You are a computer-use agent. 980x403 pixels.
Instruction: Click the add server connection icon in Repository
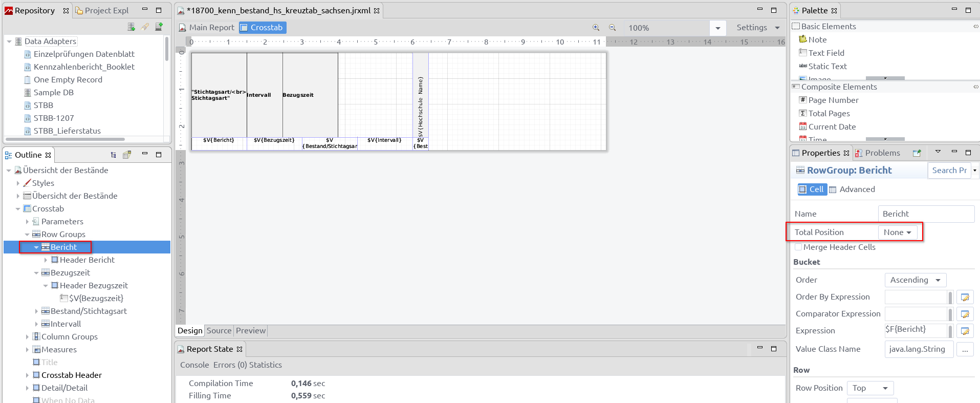(x=159, y=27)
